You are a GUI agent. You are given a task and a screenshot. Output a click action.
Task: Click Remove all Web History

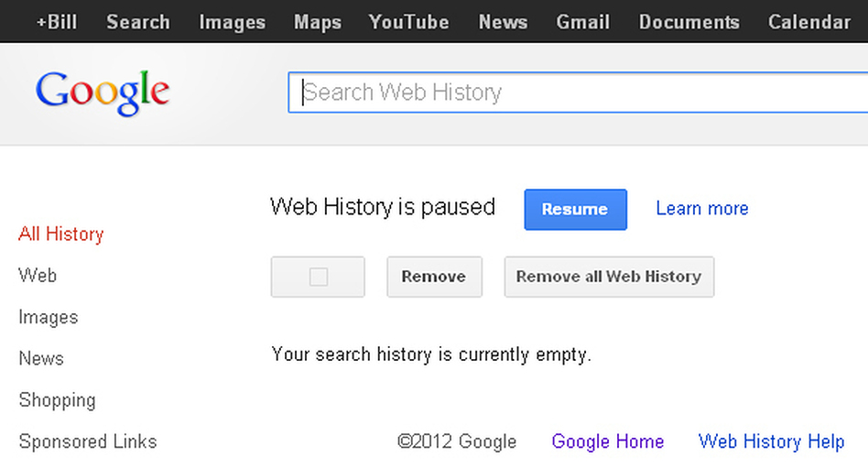point(609,277)
